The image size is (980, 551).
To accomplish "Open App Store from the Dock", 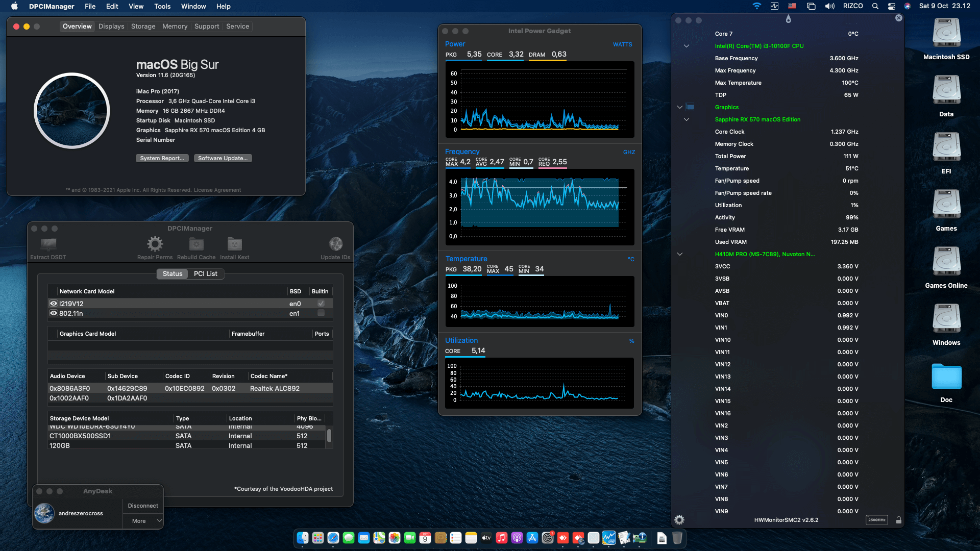I will pyautogui.click(x=532, y=538).
